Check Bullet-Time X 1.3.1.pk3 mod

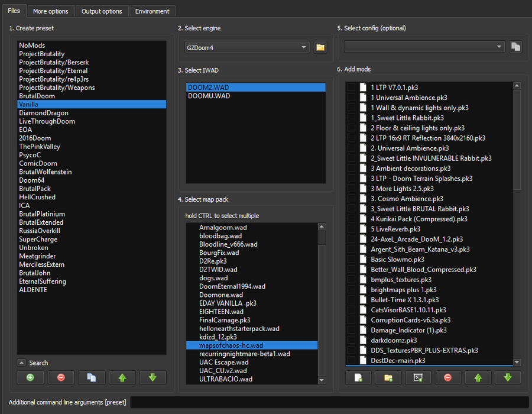tap(352, 300)
